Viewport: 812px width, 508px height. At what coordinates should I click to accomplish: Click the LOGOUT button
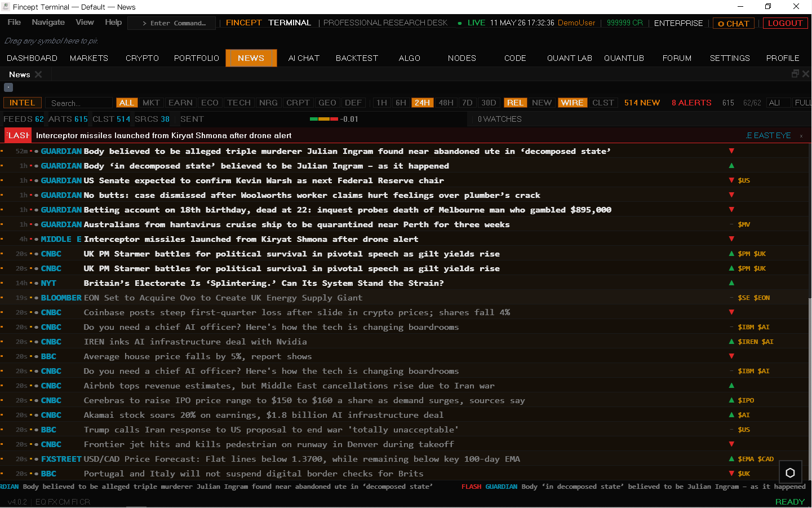[785, 23]
